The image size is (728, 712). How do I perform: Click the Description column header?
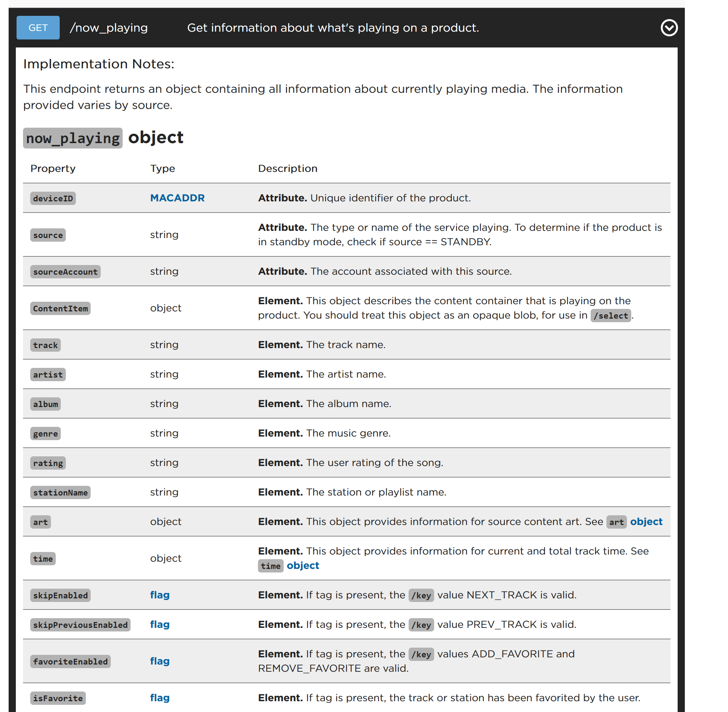287,168
